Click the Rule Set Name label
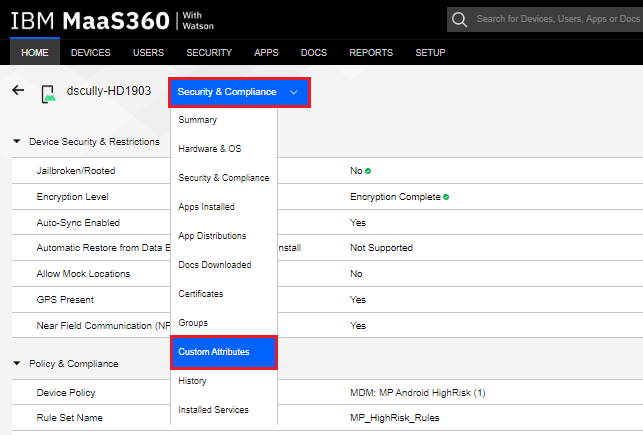 pos(70,418)
